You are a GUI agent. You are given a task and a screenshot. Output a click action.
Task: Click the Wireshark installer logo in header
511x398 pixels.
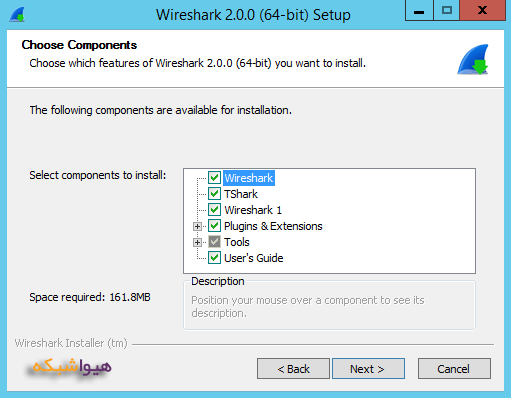click(x=473, y=59)
